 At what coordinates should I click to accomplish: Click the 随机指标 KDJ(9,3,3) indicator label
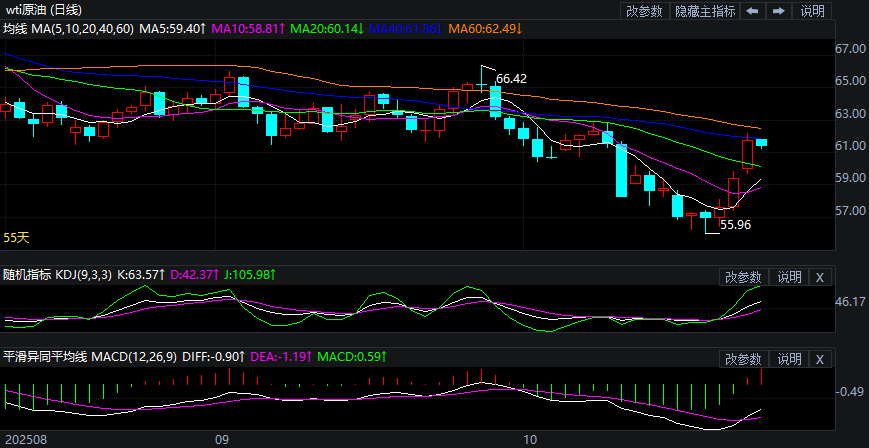(60, 274)
